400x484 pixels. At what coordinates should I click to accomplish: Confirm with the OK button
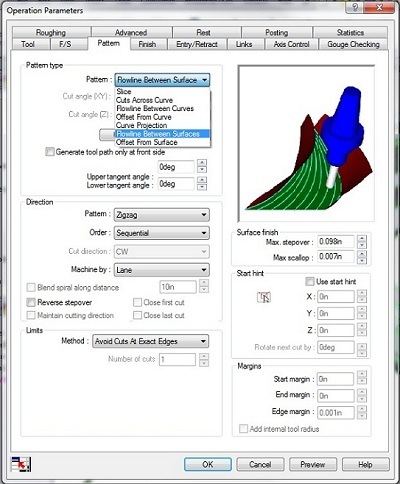pyautogui.click(x=208, y=464)
